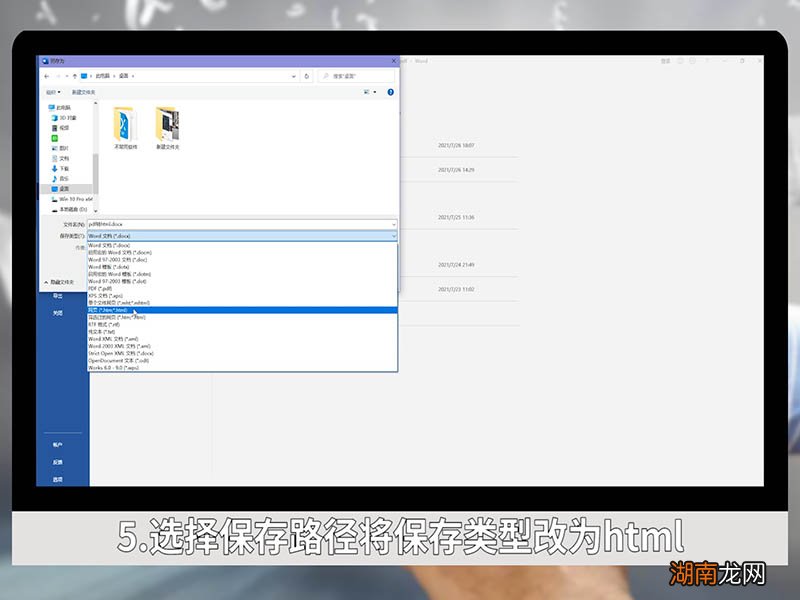Select the 音乐 folder in sidebar
The height and width of the screenshot is (600, 800).
pos(62,178)
